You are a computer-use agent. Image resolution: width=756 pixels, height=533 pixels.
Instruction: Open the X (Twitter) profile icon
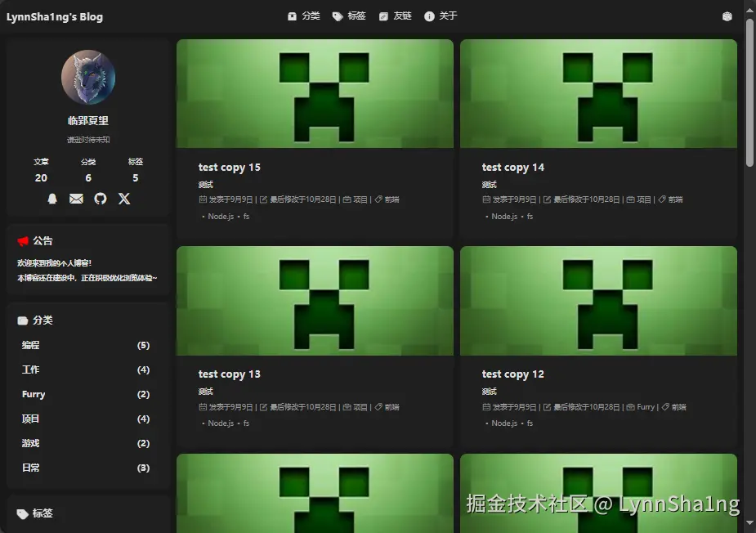123,198
